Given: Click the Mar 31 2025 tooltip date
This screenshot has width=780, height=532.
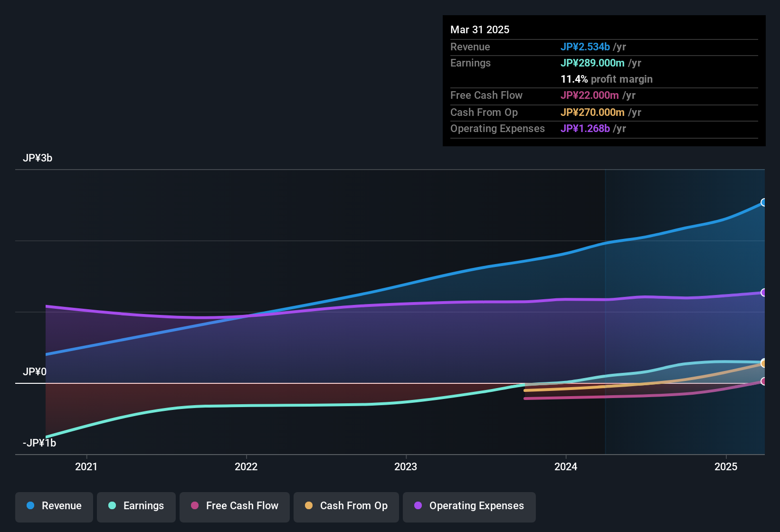Looking at the screenshot, I should [x=480, y=29].
